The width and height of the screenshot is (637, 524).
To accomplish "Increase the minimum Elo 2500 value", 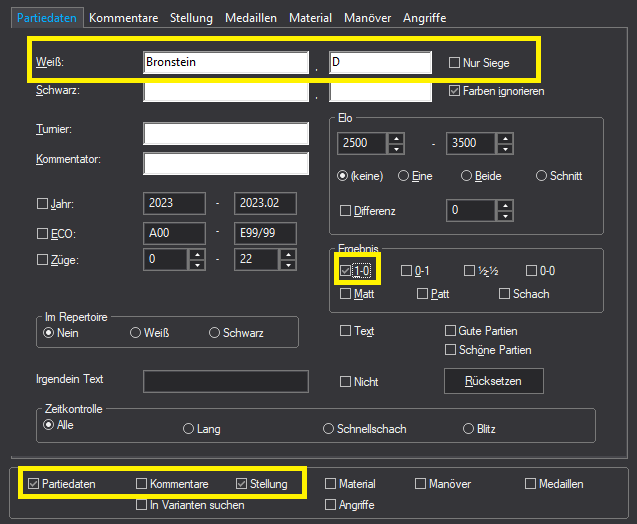I will click(396, 138).
